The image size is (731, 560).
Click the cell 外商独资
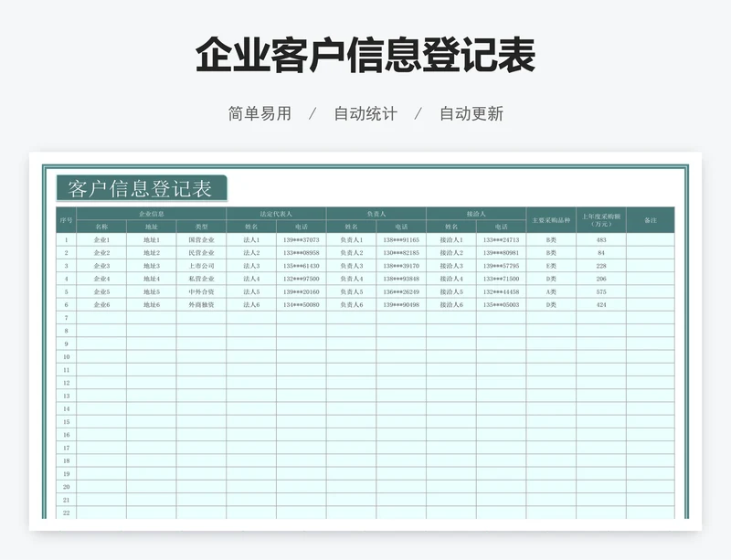pyautogui.click(x=201, y=304)
